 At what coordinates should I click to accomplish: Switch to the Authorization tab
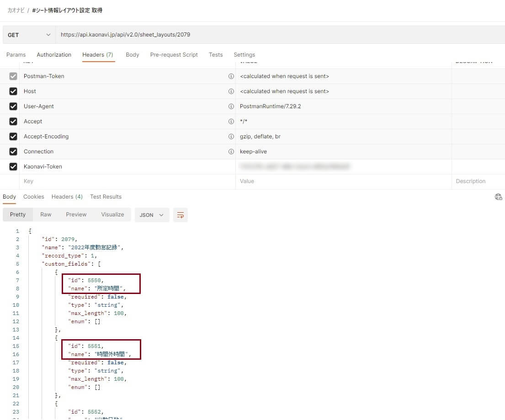(54, 55)
